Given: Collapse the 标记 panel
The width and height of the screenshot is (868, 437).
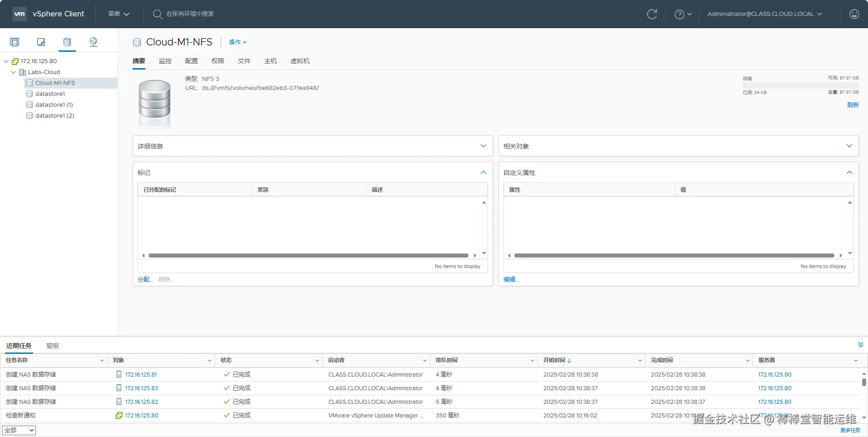Looking at the screenshot, I should pos(483,173).
